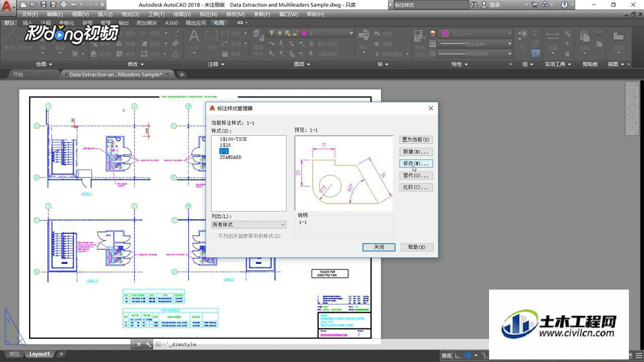Open the 格式(O) menu
Viewport: 644px width, 362px height.
coord(130,14)
